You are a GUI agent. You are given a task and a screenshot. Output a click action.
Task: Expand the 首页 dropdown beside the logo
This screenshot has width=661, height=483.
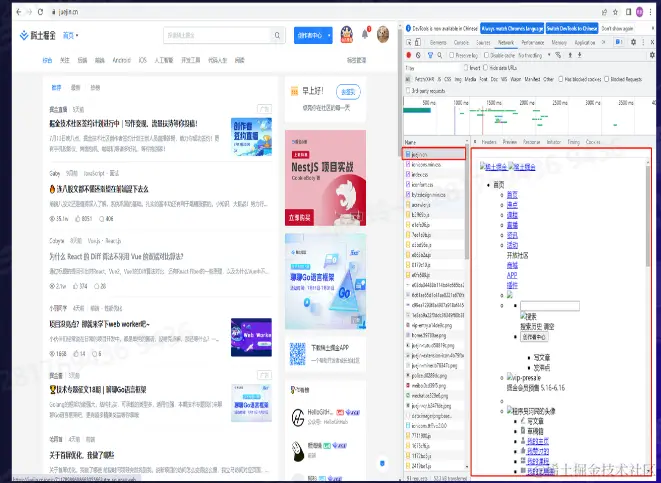click(70, 35)
